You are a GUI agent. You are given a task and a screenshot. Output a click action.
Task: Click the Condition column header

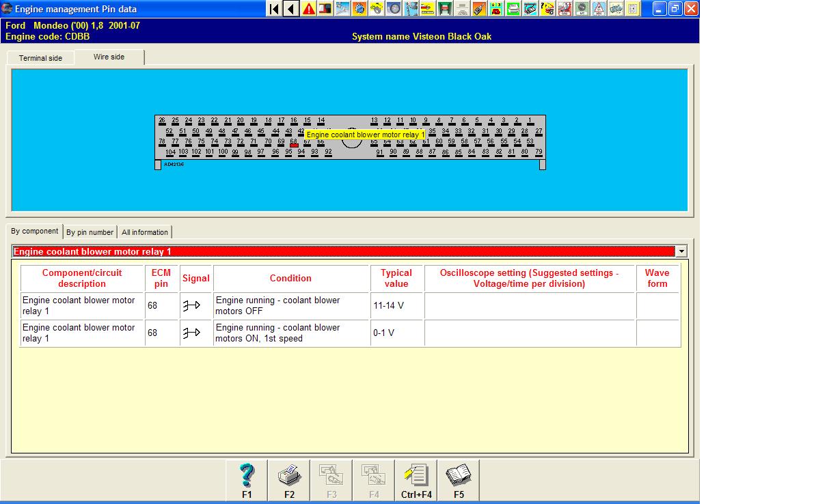click(x=291, y=278)
